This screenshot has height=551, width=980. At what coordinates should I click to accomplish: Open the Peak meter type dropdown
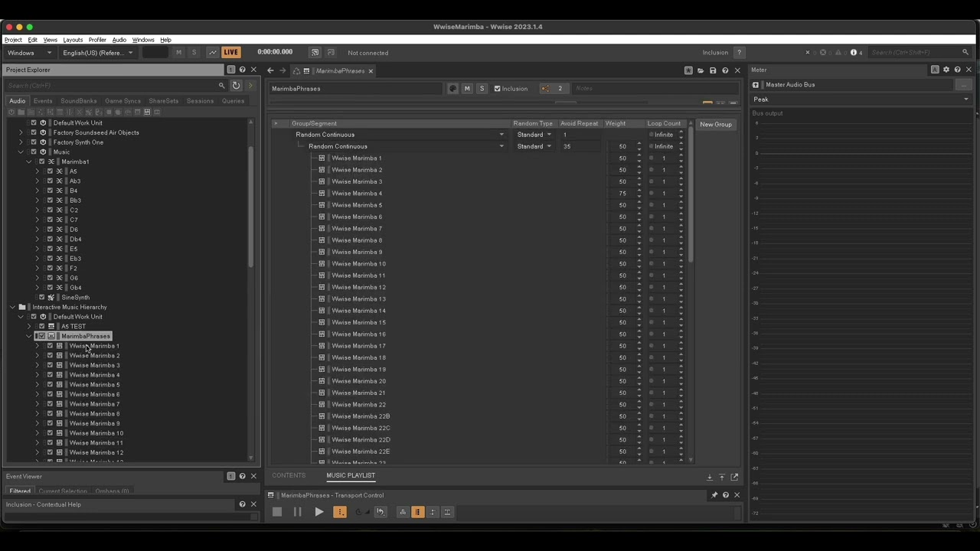pos(861,99)
